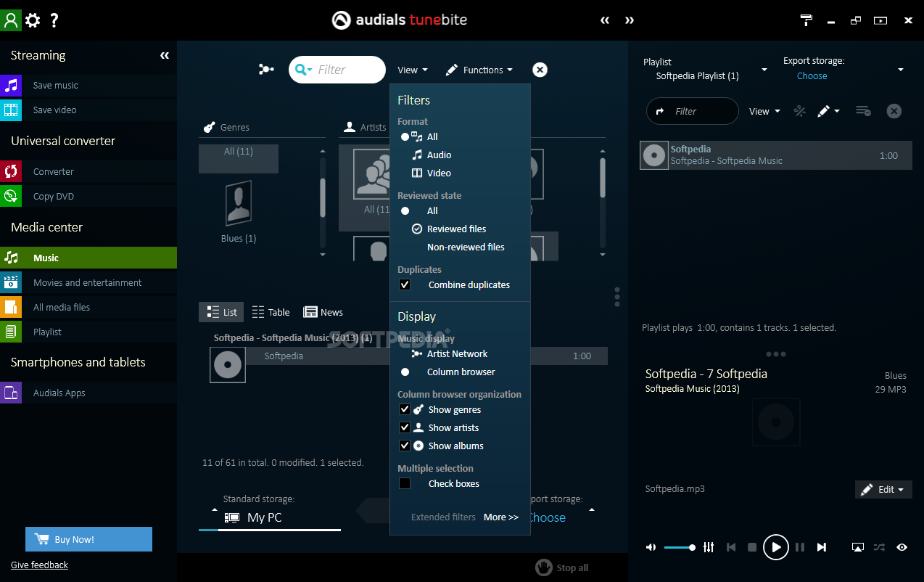This screenshot has height=582, width=924.
Task: Toggle Show albums checkbox
Action: tap(405, 446)
